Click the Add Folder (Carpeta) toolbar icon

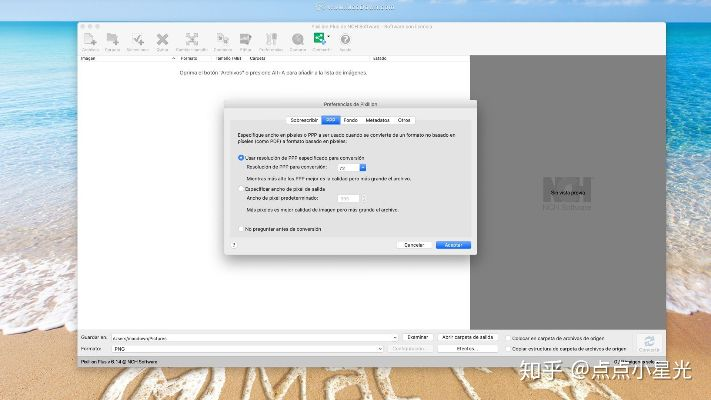point(112,39)
